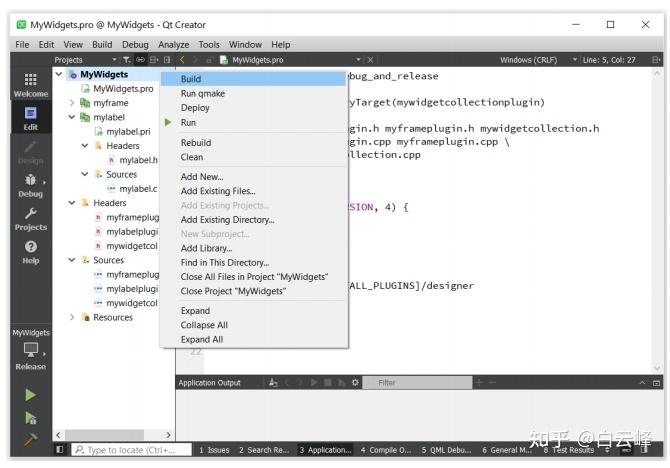Viewport: 670px width, 468px height.
Task: Choose Close Project "MyWidgets"
Action: (254, 291)
